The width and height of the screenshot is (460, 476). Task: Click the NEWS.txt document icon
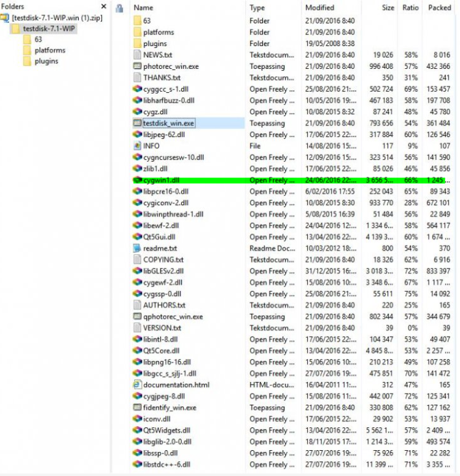tap(137, 55)
